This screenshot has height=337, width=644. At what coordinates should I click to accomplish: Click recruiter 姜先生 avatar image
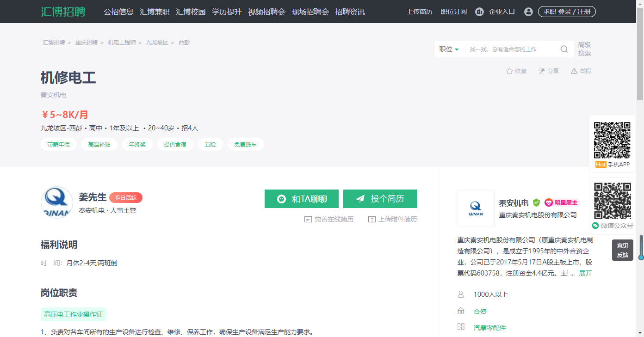point(57,202)
